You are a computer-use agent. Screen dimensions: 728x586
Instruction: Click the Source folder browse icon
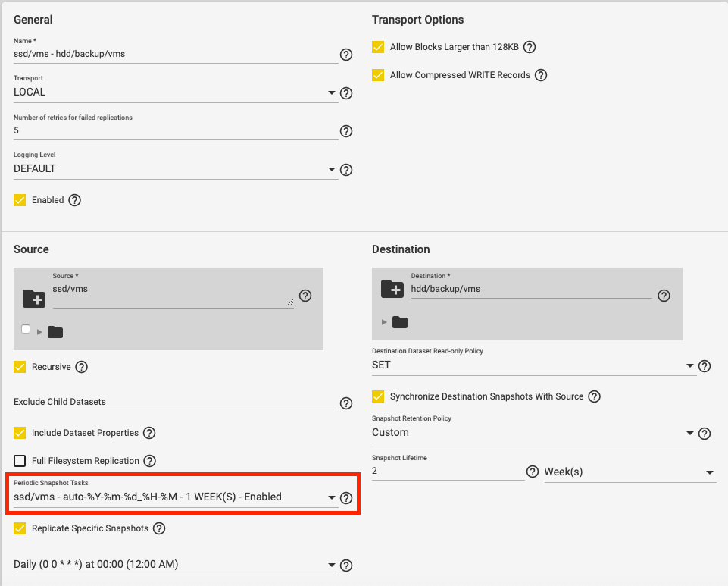pos(34,298)
